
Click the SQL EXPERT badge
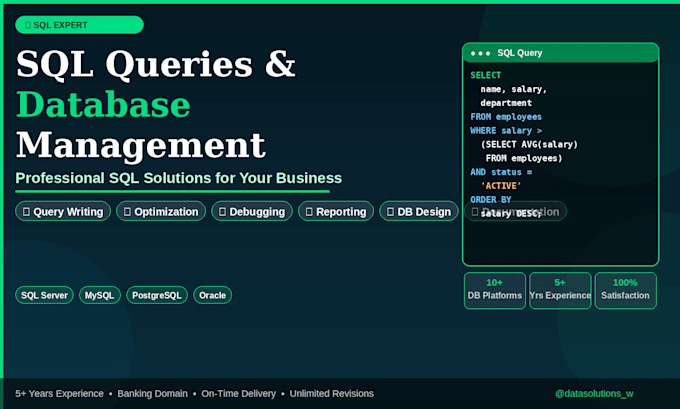[x=79, y=25]
